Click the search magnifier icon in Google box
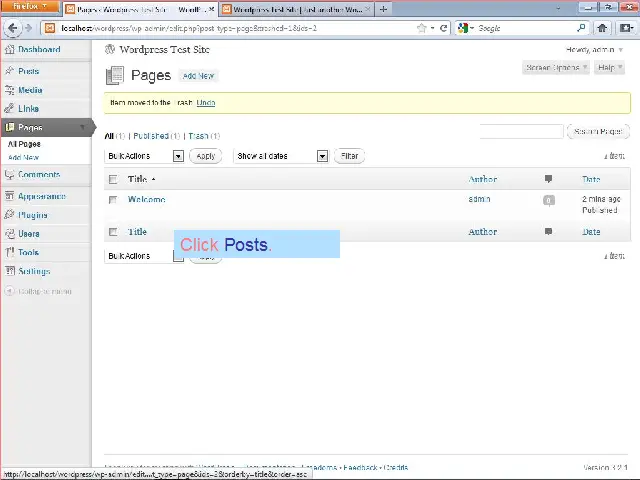Viewport: 640px width, 480px height. point(581,28)
